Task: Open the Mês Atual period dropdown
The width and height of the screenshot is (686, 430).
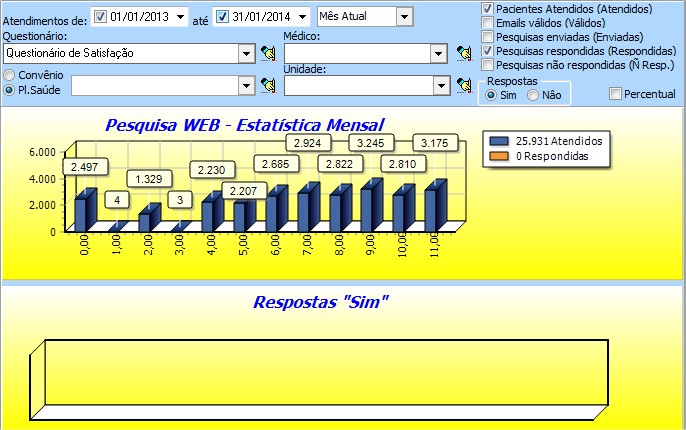Action: 402,17
